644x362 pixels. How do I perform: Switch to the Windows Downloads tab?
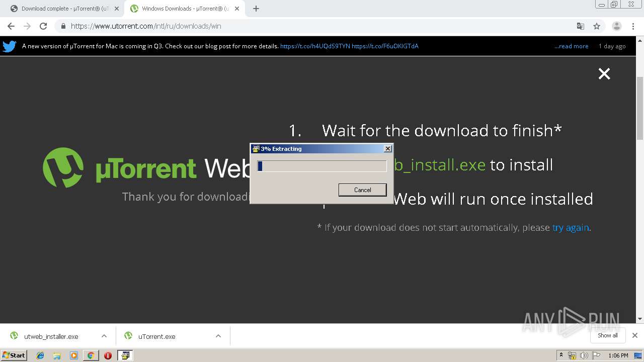(x=184, y=9)
